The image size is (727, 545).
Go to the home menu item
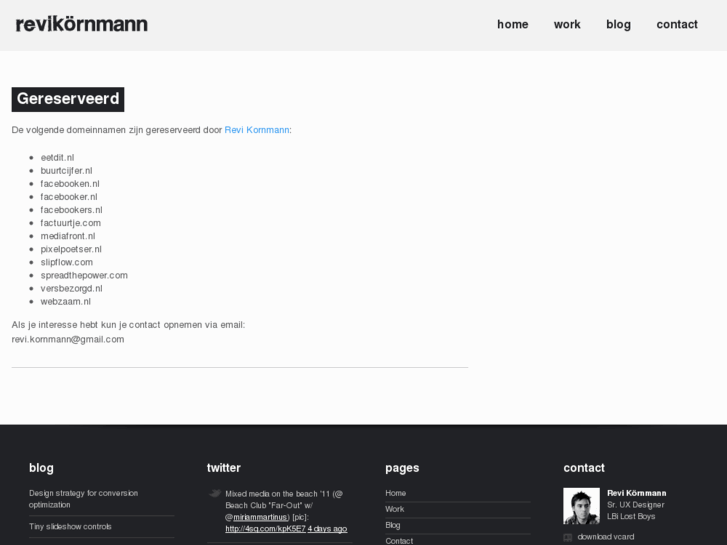(512, 24)
